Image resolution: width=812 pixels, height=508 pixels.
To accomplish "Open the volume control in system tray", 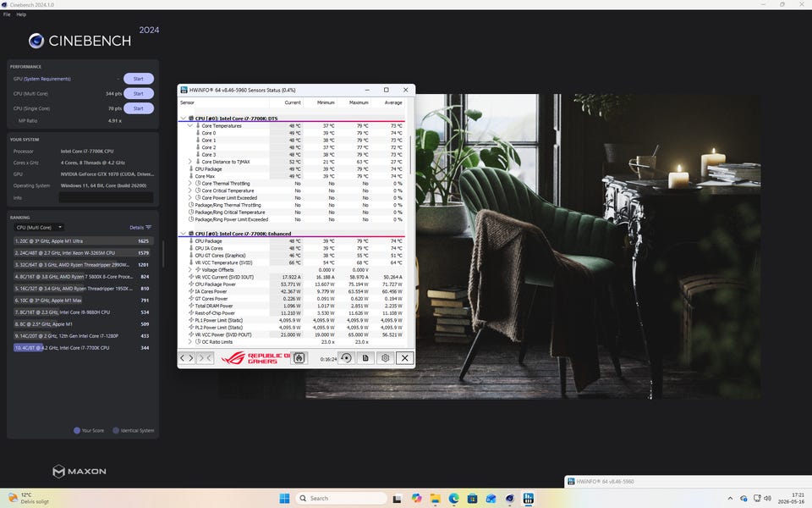I will tap(767, 498).
